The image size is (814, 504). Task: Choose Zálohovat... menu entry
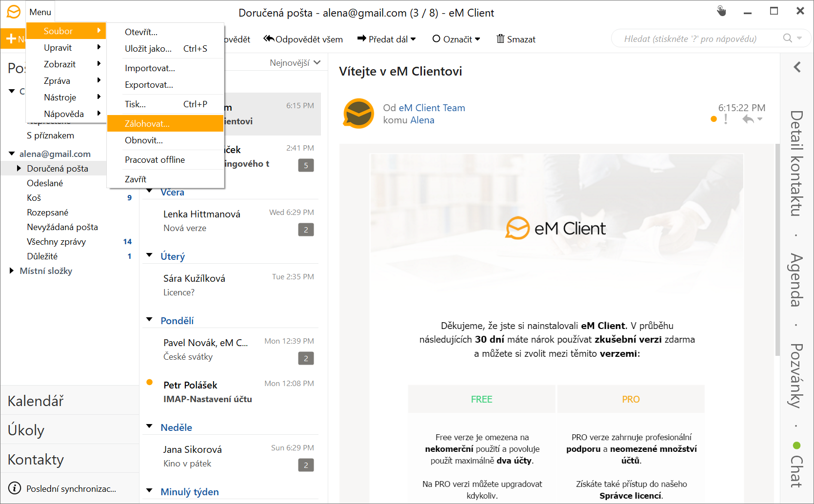point(165,123)
